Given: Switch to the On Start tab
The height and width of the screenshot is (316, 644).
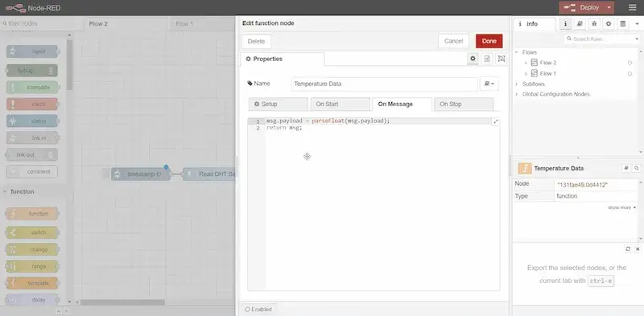Looking at the screenshot, I should pyautogui.click(x=340, y=105).
